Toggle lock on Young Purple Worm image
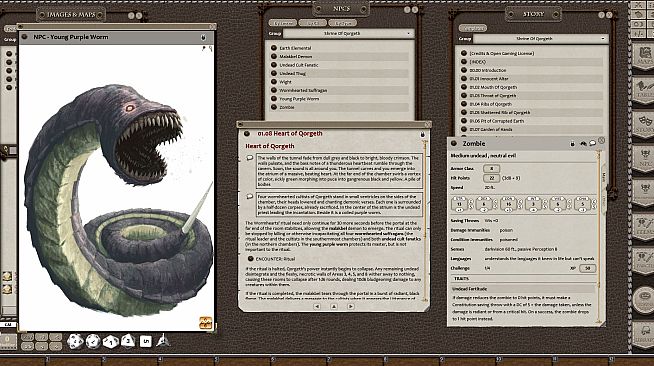The width and height of the screenshot is (654, 366). 203,37
